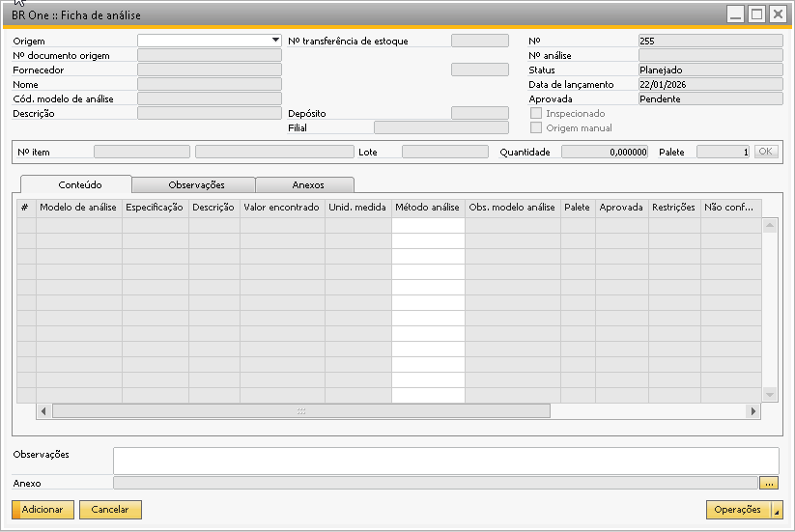Minimize the Ficha de análise window
795x532 pixels.
point(736,14)
